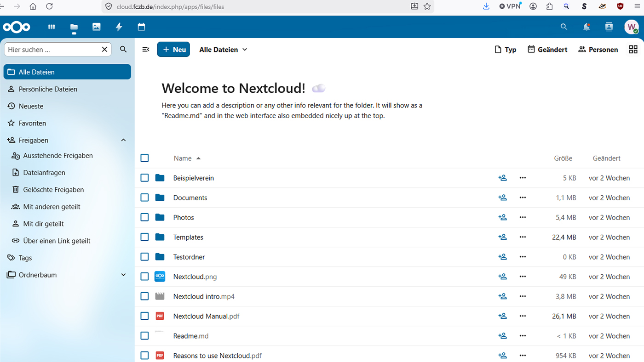
Task: Open the Nextcloud logo home
Action: [17, 27]
